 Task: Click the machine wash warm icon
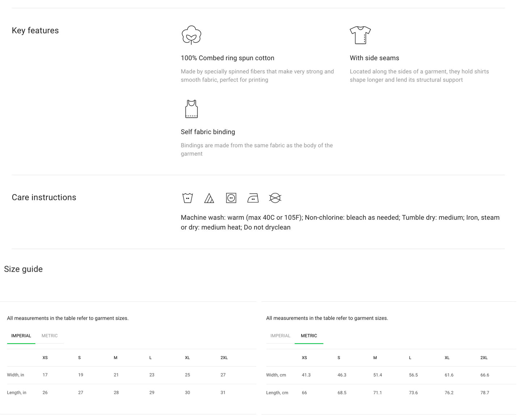pos(187,198)
